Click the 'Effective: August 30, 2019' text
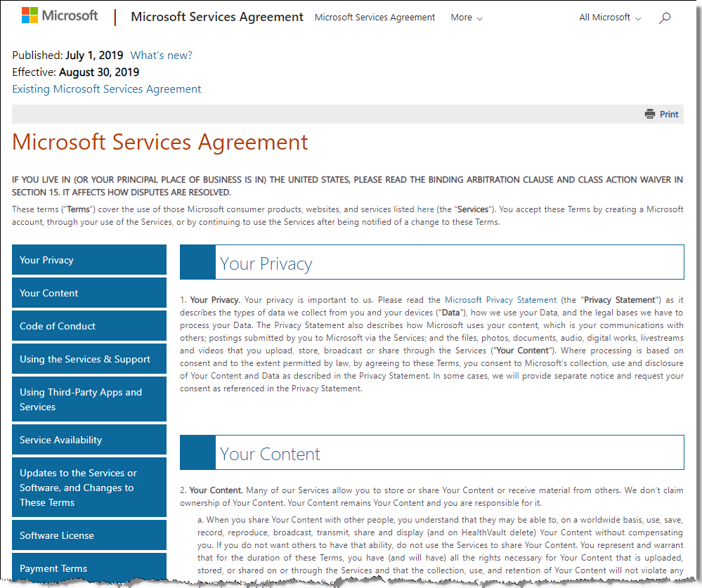Screen dimensions: 702x588 point(76,72)
